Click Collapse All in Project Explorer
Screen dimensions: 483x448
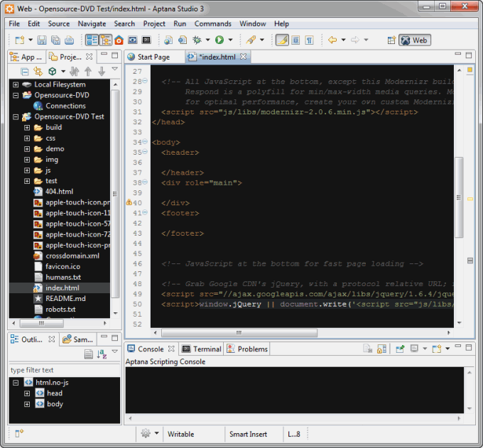click(25, 72)
